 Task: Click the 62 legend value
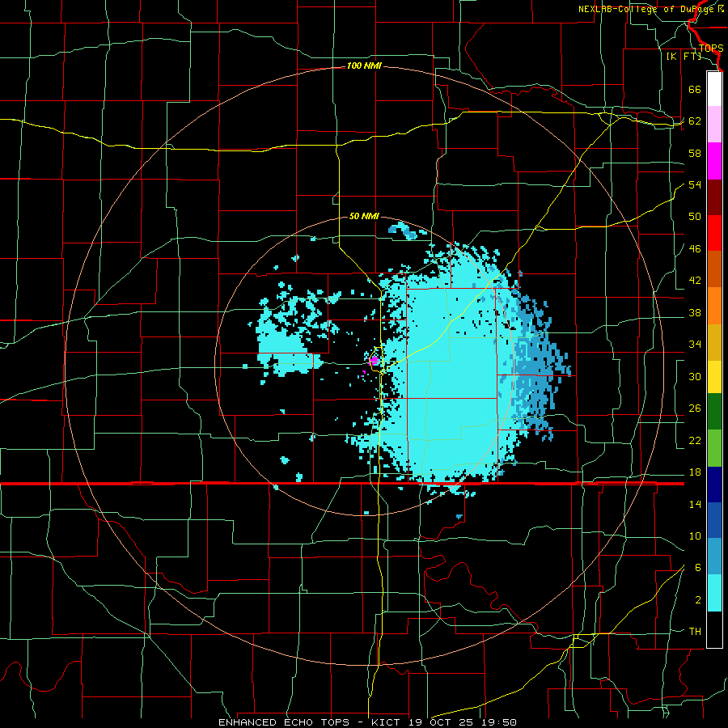(x=695, y=121)
